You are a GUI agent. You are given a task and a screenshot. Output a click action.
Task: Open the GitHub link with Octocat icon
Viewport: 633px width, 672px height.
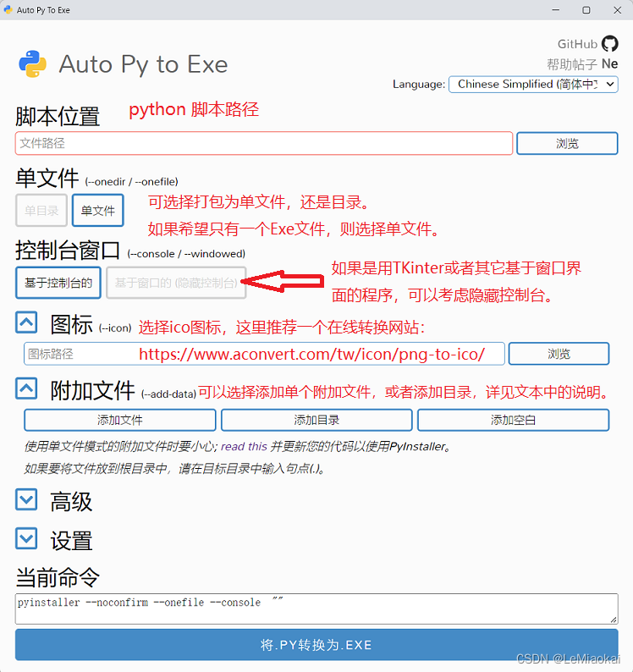click(587, 44)
